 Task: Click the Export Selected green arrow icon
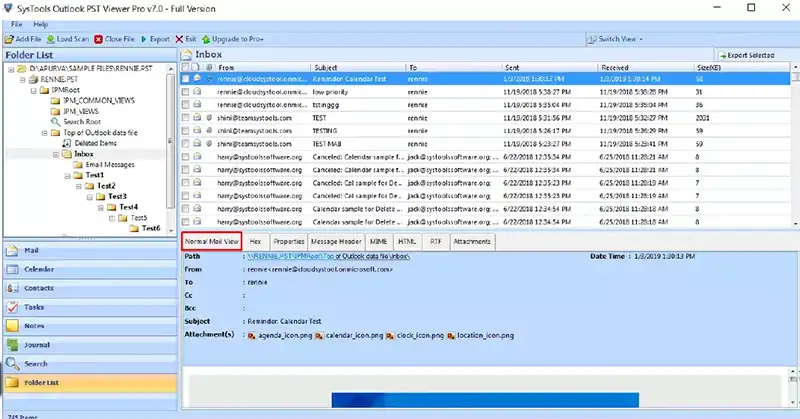pyautogui.click(x=722, y=55)
